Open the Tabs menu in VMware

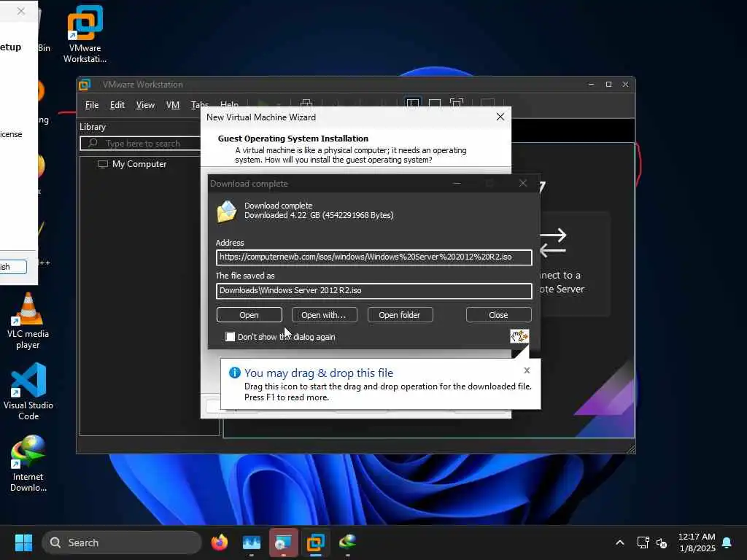pyautogui.click(x=199, y=105)
